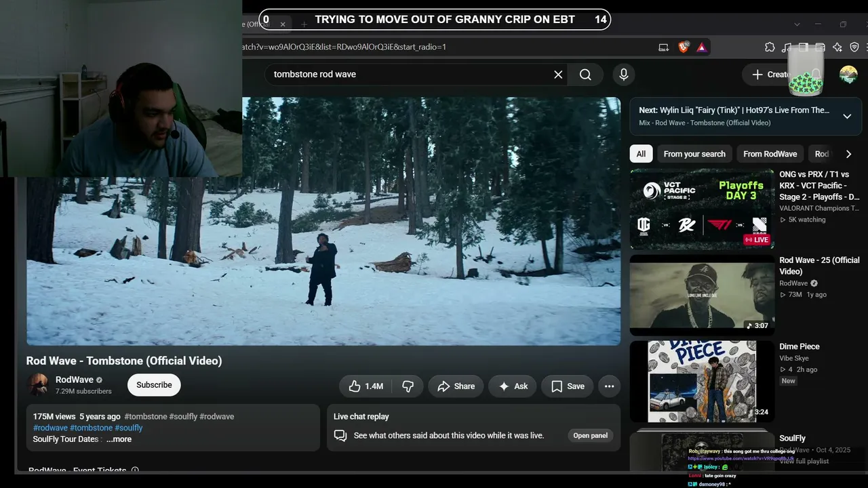Open the live chat replay panel
The image size is (868, 488).
pyautogui.click(x=591, y=436)
